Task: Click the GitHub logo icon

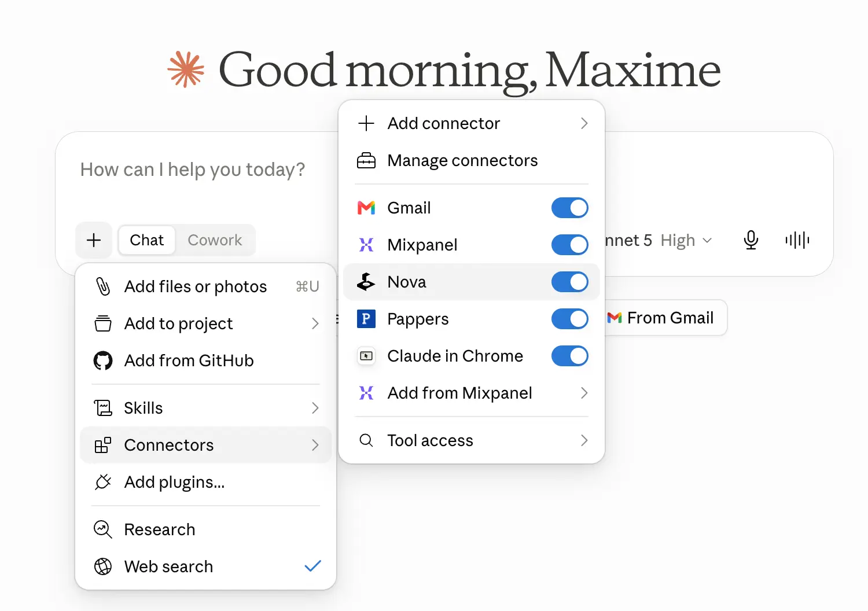Action: [x=103, y=360]
